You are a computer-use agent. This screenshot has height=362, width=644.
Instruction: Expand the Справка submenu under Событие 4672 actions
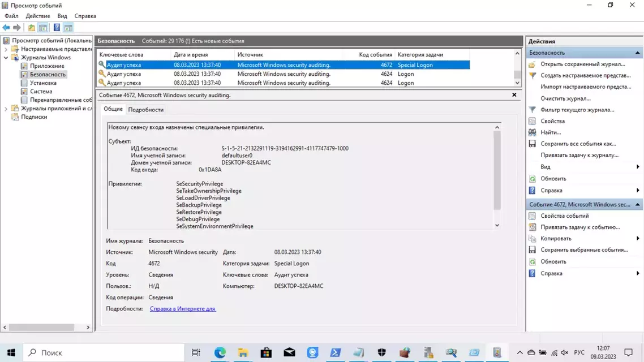click(637, 273)
